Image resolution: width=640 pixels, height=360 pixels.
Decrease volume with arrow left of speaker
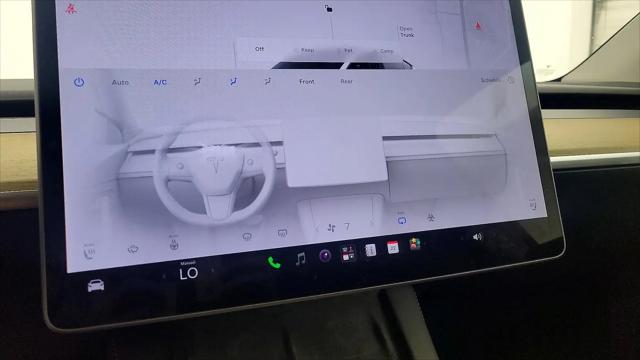point(462,238)
